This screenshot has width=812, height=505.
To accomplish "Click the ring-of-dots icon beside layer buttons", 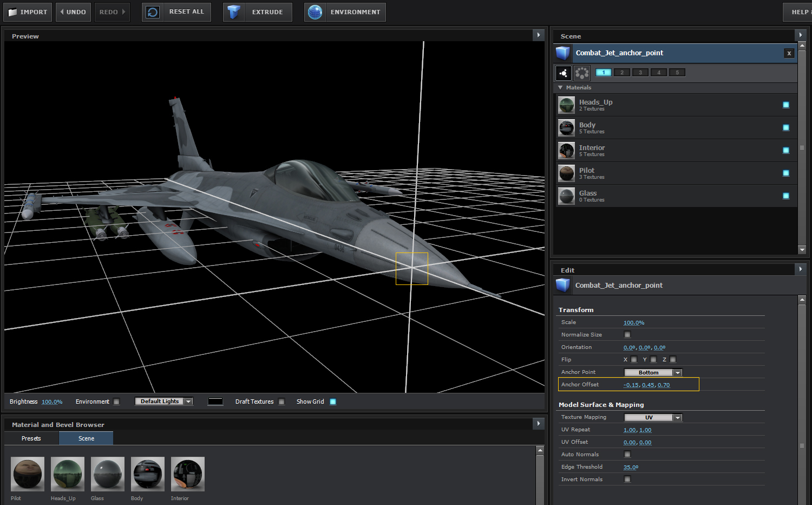I will [x=582, y=73].
